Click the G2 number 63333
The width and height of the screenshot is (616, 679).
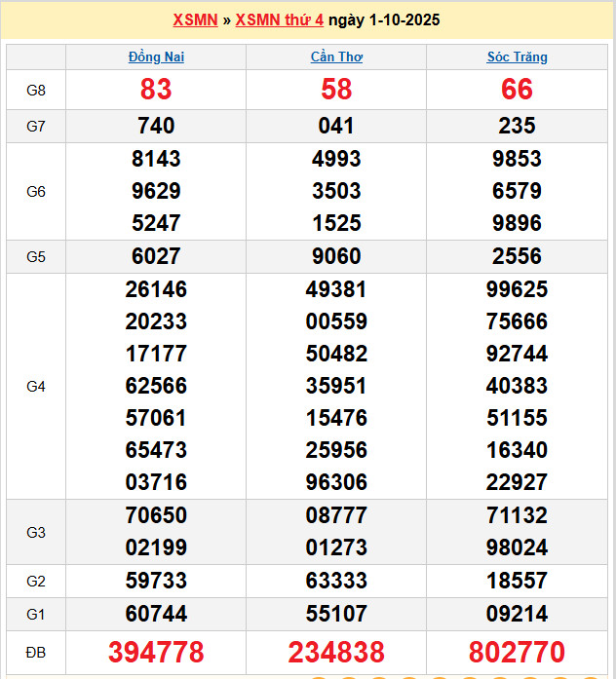(x=336, y=581)
